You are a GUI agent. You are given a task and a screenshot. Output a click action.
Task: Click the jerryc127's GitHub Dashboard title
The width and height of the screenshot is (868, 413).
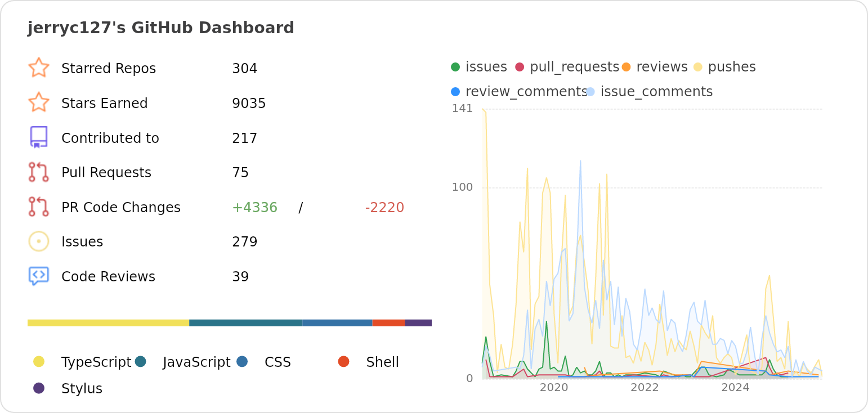click(160, 27)
